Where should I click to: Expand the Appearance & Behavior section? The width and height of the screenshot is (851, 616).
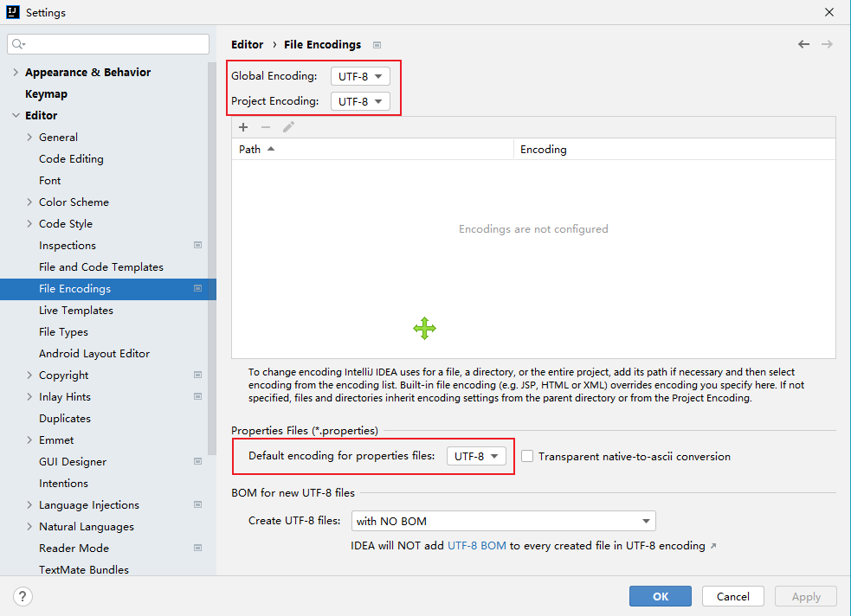16,72
